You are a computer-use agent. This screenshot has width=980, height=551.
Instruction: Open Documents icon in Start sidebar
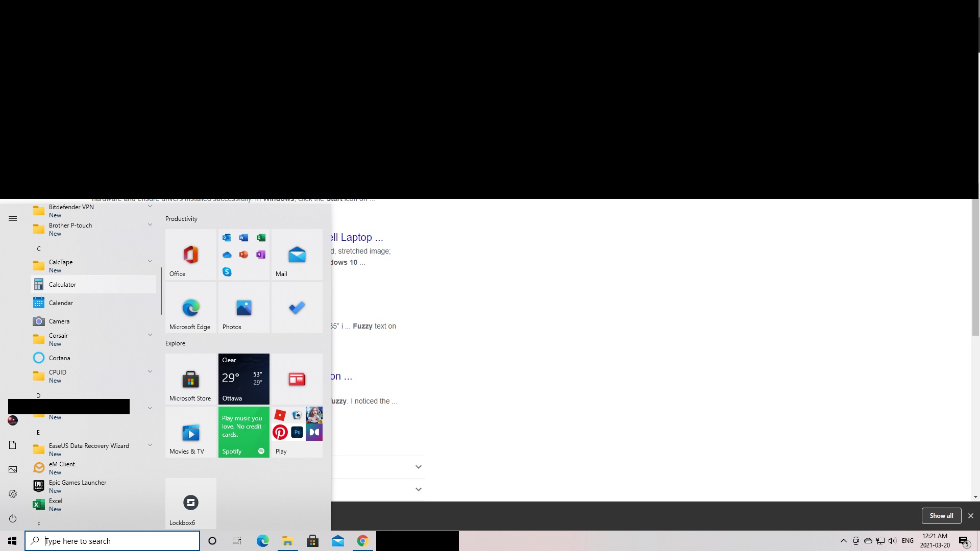click(x=13, y=445)
